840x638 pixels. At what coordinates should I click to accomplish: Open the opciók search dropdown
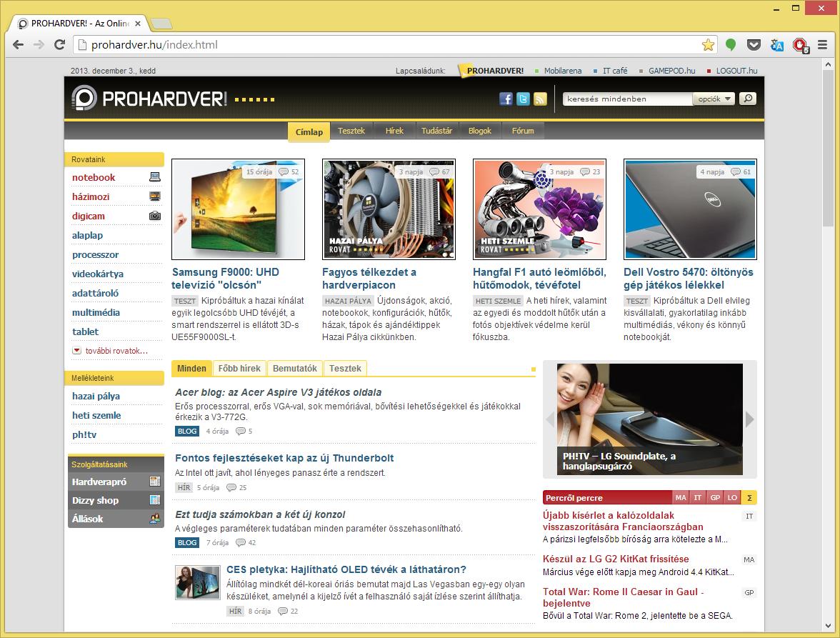tap(714, 99)
